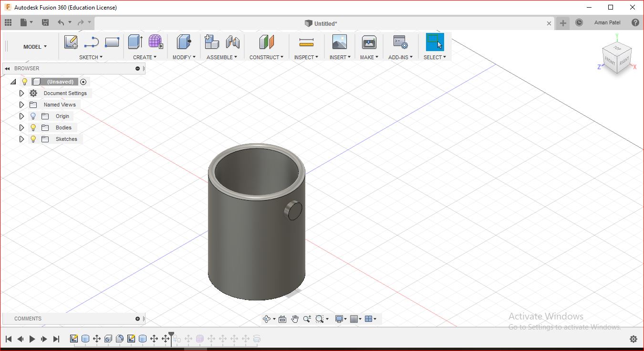Viewport: 644px width, 351px height.
Task: Add a new design tab with plus
Action: (x=563, y=23)
